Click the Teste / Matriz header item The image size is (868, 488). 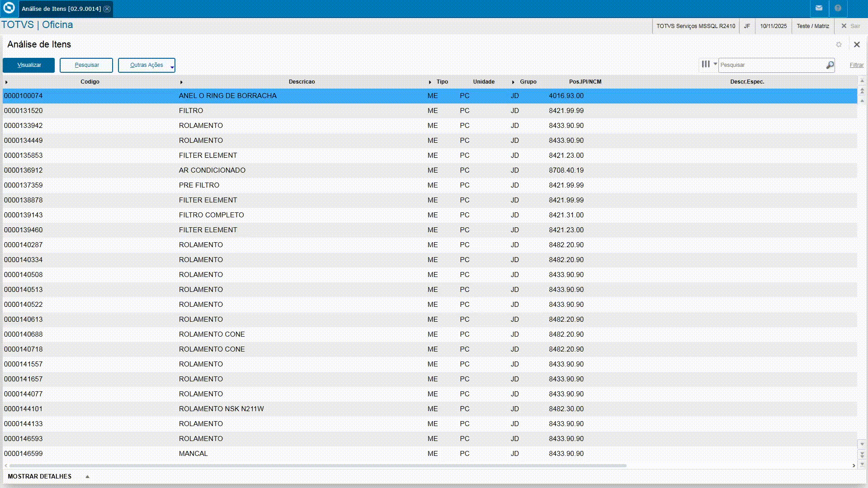[x=812, y=26]
